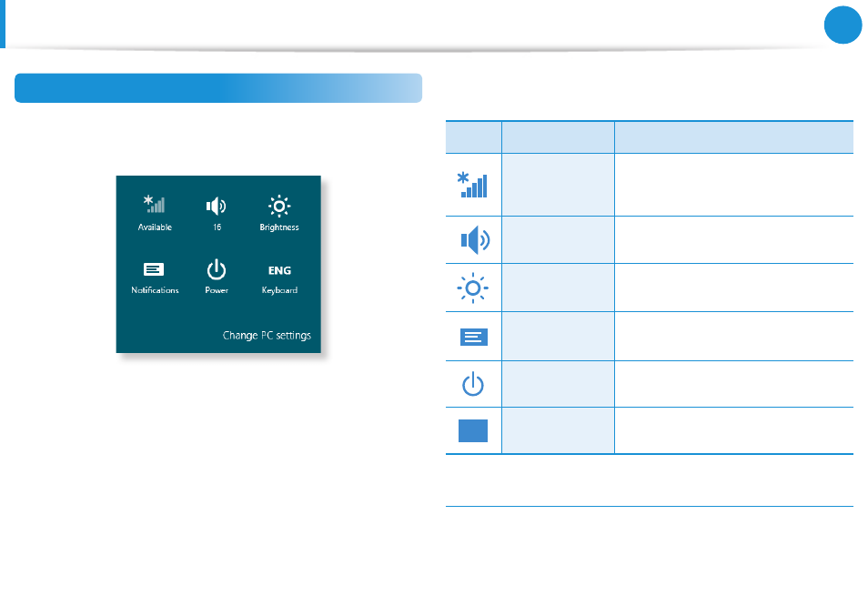Click the Available wireless network icon in panel

pyautogui.click(x=155, y=204)
